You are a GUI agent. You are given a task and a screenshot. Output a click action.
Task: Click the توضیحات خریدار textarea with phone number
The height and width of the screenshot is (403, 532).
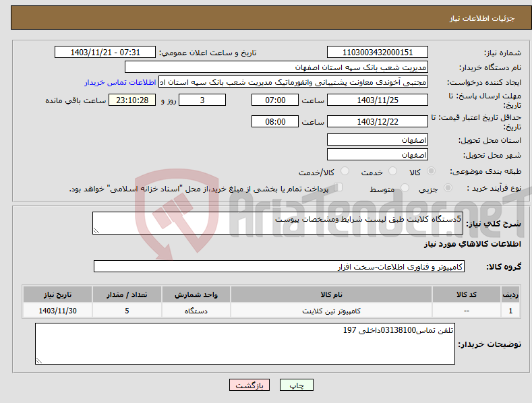[x=245, y=344]
